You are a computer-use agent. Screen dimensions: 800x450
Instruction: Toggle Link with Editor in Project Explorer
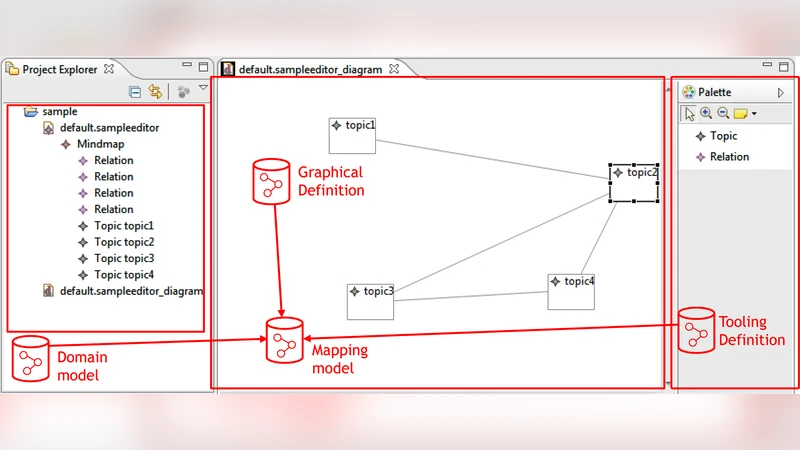(155, 92)
